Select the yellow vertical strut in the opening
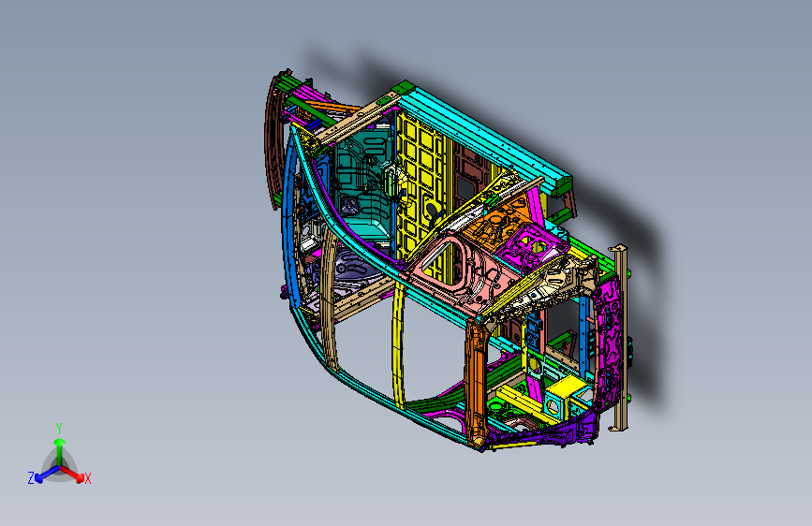The width and height of the screenshot is (812, 526). click(398, 344)
